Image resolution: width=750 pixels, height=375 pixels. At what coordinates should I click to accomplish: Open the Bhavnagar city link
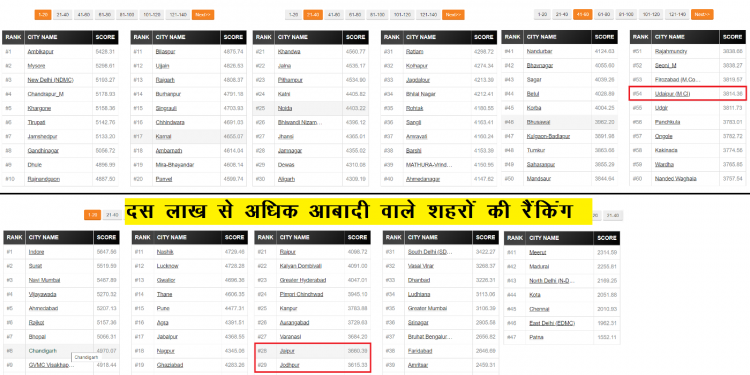coord(540,65)
